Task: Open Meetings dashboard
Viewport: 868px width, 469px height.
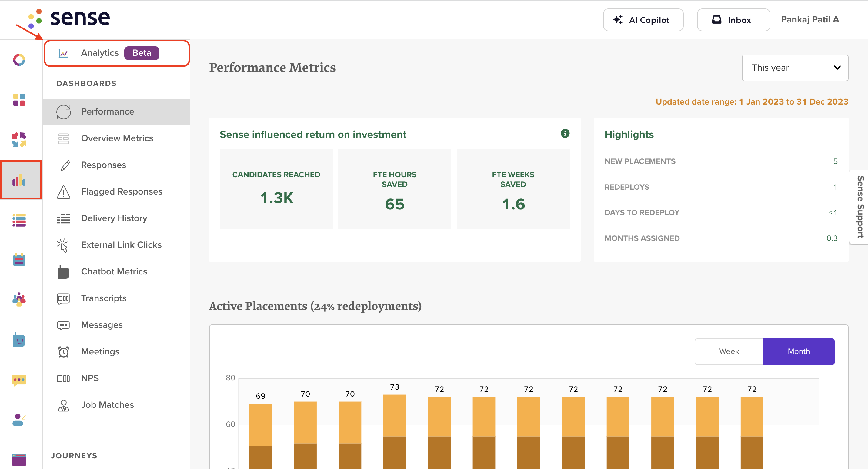Action: point(116,351)
